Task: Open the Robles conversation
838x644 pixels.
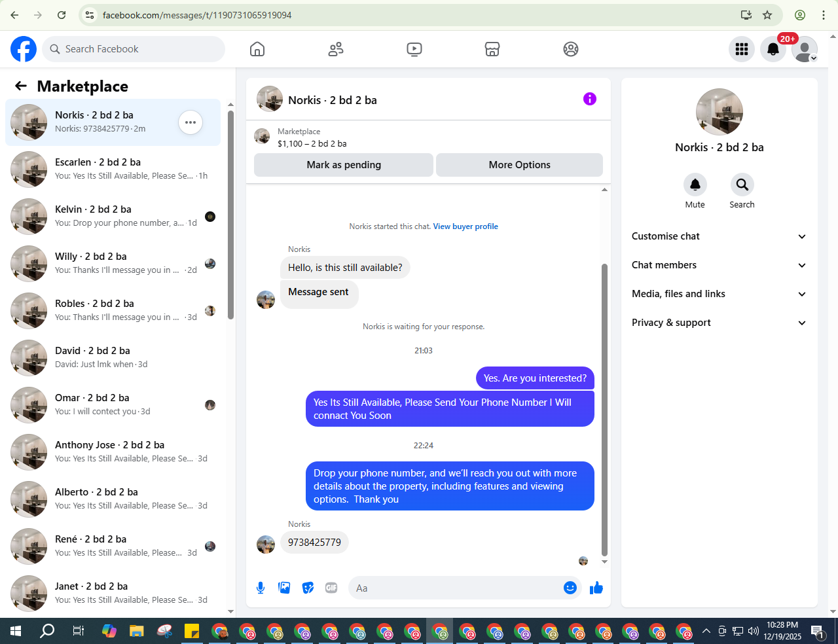Action: (113, 311)
